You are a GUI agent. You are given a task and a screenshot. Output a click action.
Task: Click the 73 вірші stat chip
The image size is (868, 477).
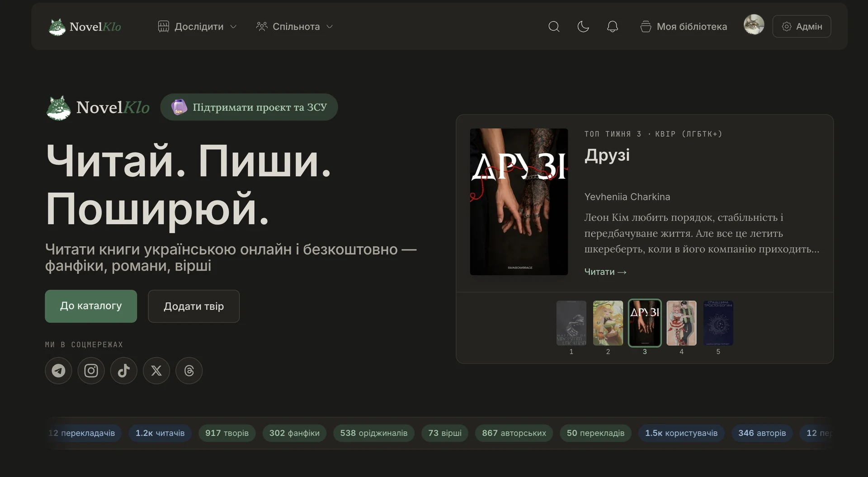[445, 433]
